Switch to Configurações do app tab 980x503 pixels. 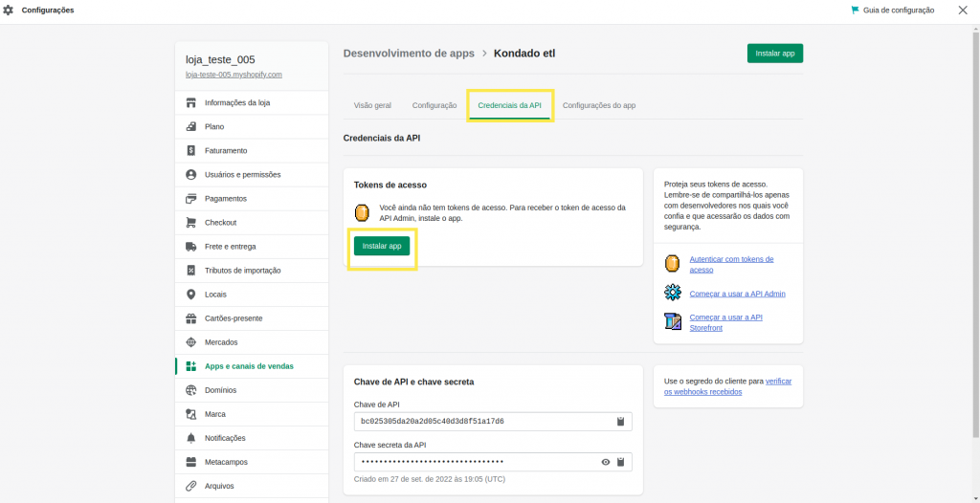[x=599, y=105]
